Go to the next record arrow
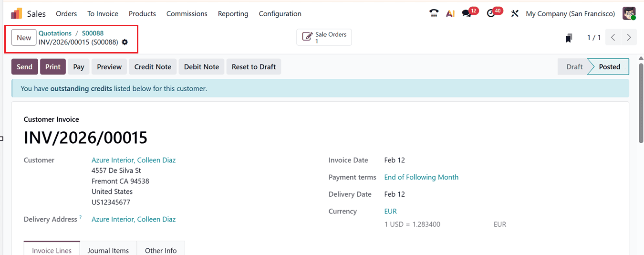This screenshot has height=255, width=644. [x=629, y=37]
